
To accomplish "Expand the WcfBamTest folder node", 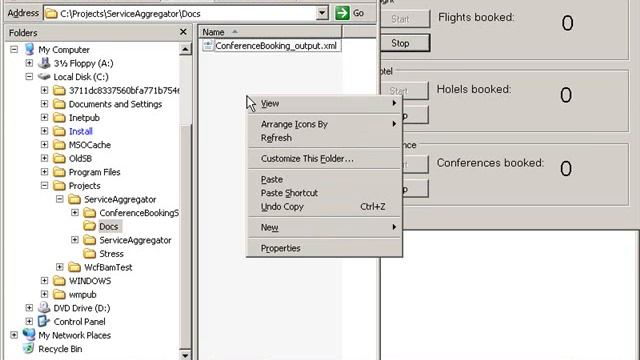I will [x=60, y=267].
